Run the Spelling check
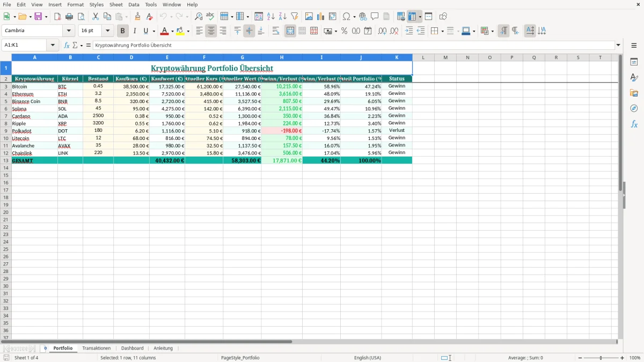644x362 pixels. click(x=210, y=17)
